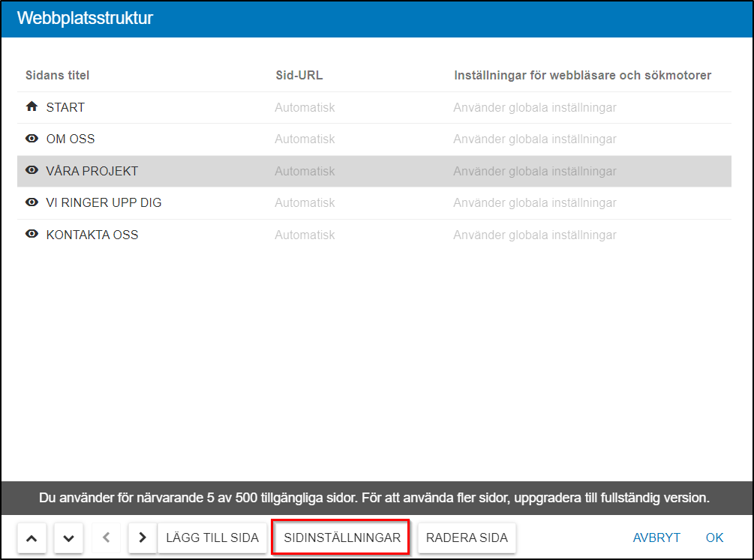Image resolution: width=754 pixels, height=560 pixels.
Task: Confirm changes with OK
Action: pos(714,538)
